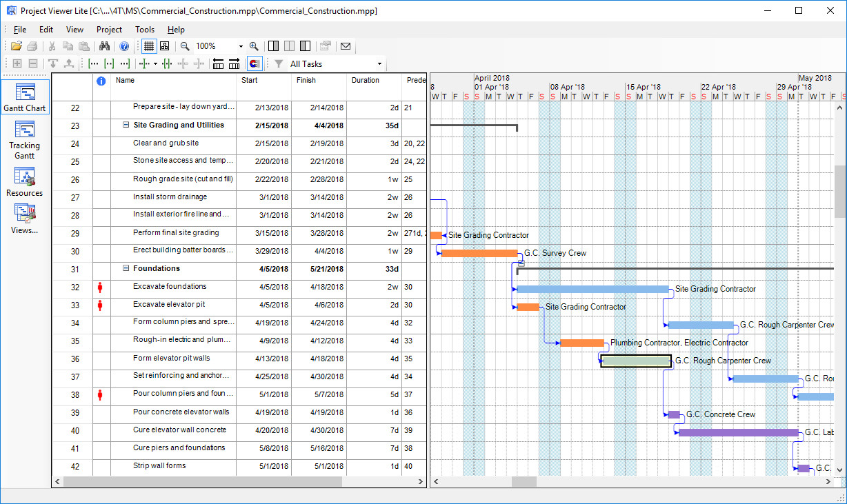Open the Tools menu
The image size is (847, 504).
(x=144, y=30)
